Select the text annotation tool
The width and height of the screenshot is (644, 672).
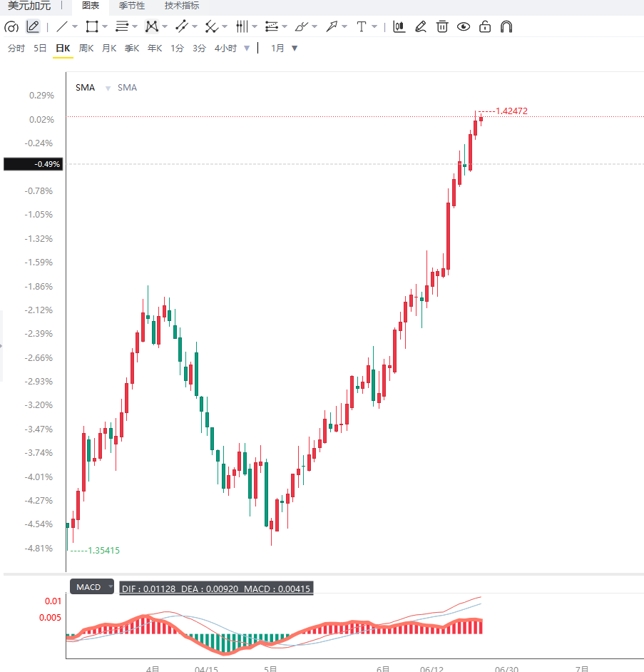[362, 26]
